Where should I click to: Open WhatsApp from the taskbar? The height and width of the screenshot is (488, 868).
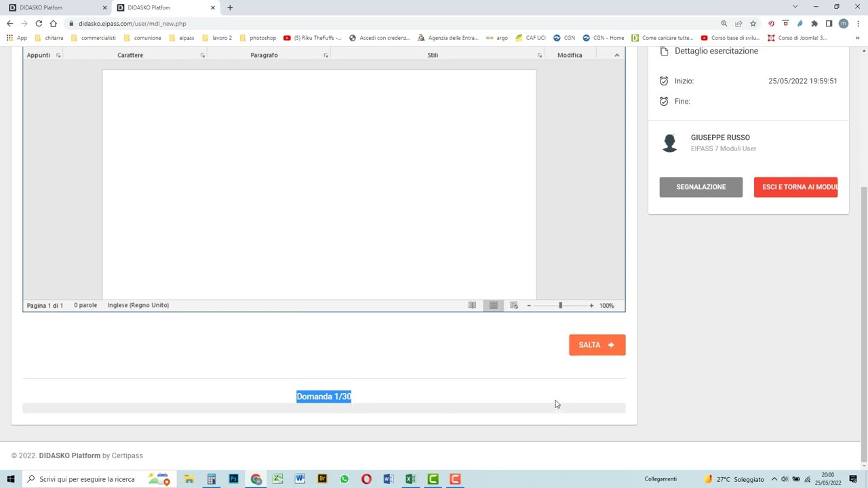pyautogui.click(x=344, y=479)
